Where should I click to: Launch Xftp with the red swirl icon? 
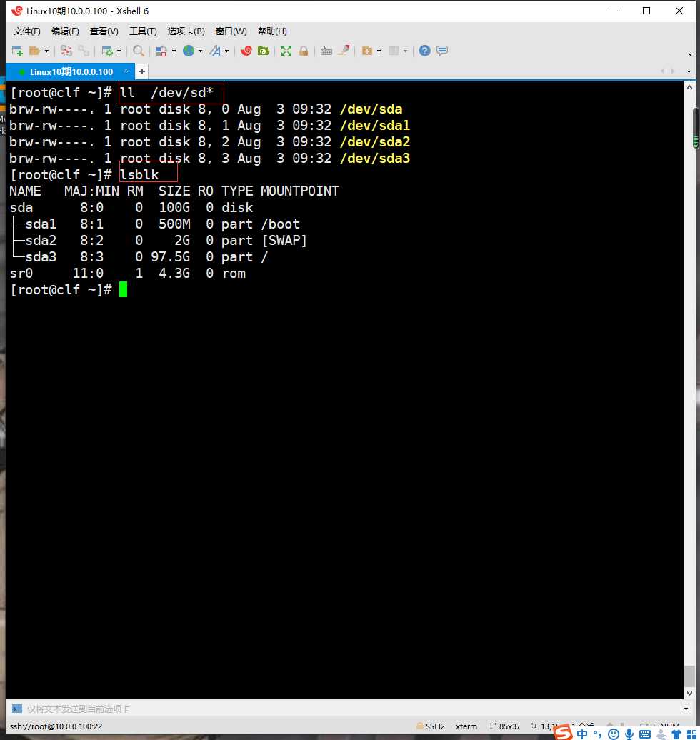(x=246, y=51)
